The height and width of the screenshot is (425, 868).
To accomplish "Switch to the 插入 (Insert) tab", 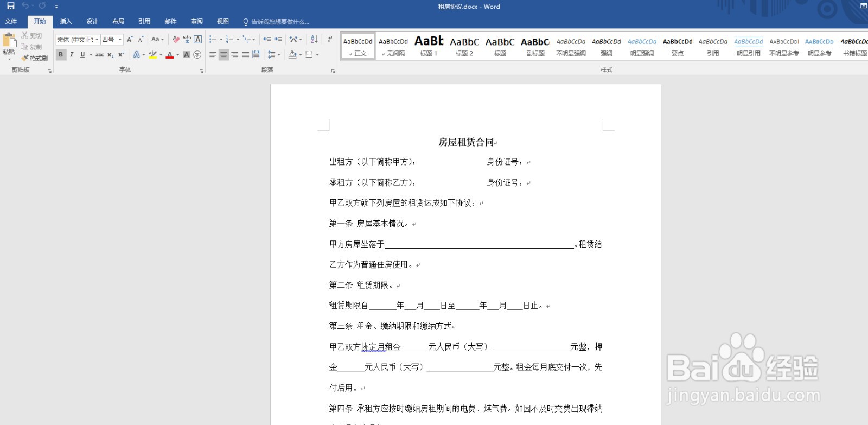I will click(66, 22).
